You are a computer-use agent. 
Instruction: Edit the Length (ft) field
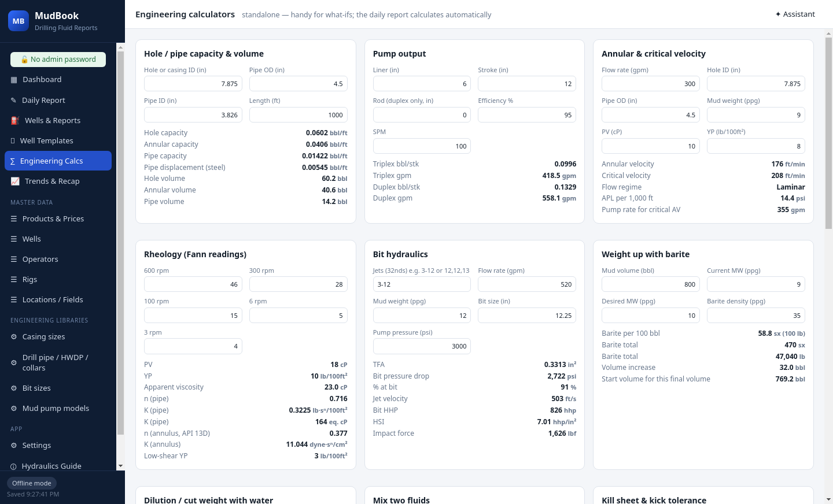pos(298,114)
